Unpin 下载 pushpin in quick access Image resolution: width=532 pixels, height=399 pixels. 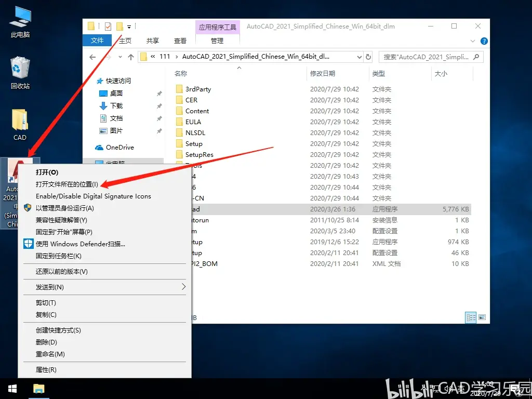coord(159,106)
